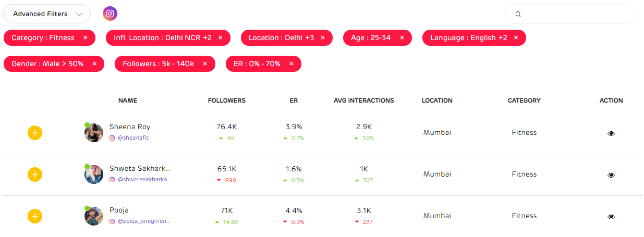644x237 pixels.
Task: Add Shweta Sakharkar with the yellow plus icon
Action: 35,174
